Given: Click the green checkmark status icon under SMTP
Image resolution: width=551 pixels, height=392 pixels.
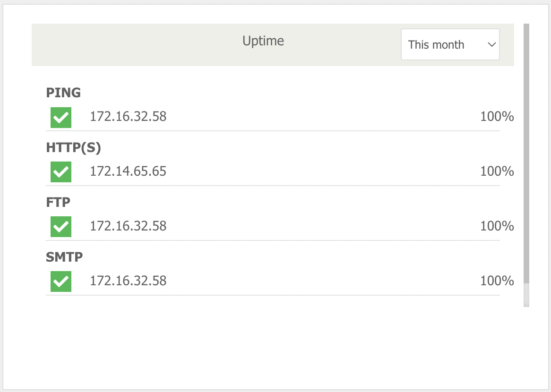Looking at the screenshot, I should click(x=61, y=281).
